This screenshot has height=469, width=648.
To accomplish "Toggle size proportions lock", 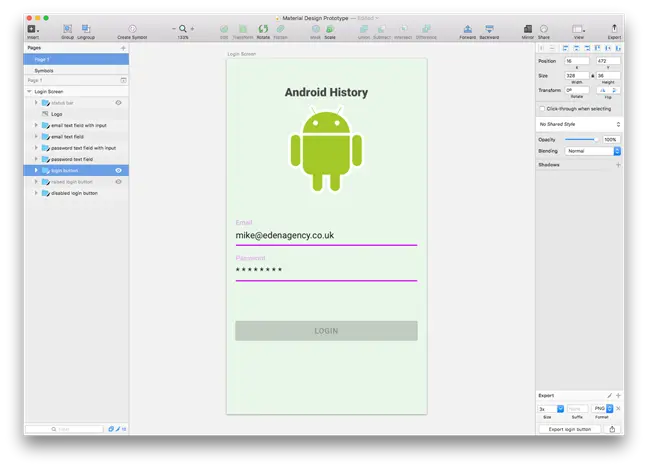I will [x=593, y=76].
